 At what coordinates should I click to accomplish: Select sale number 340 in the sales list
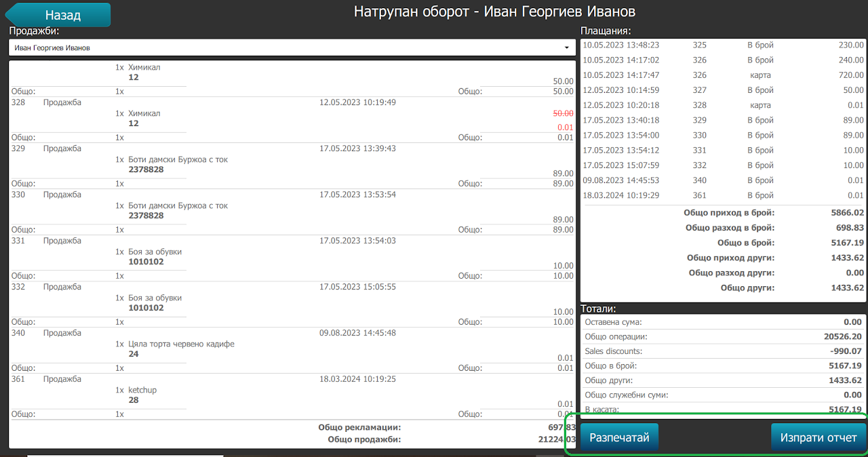point(18,333)
